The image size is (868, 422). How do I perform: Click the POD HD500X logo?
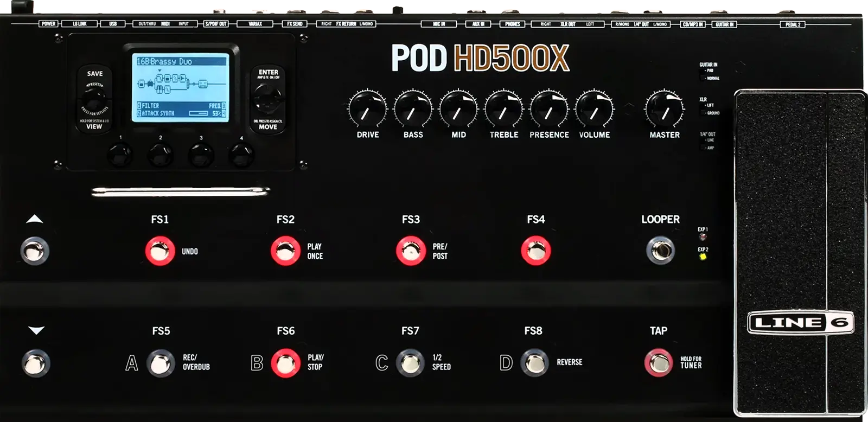[x=480, y=58]
